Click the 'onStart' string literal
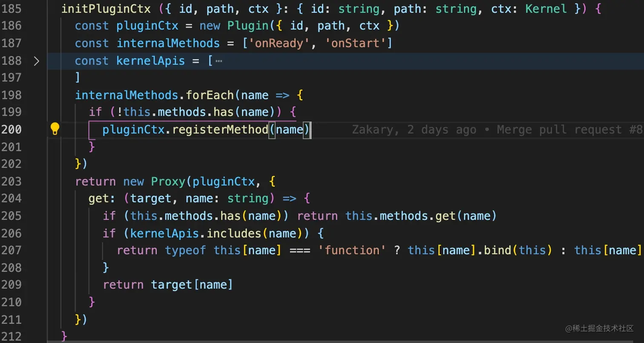 (x=355, y=43)
